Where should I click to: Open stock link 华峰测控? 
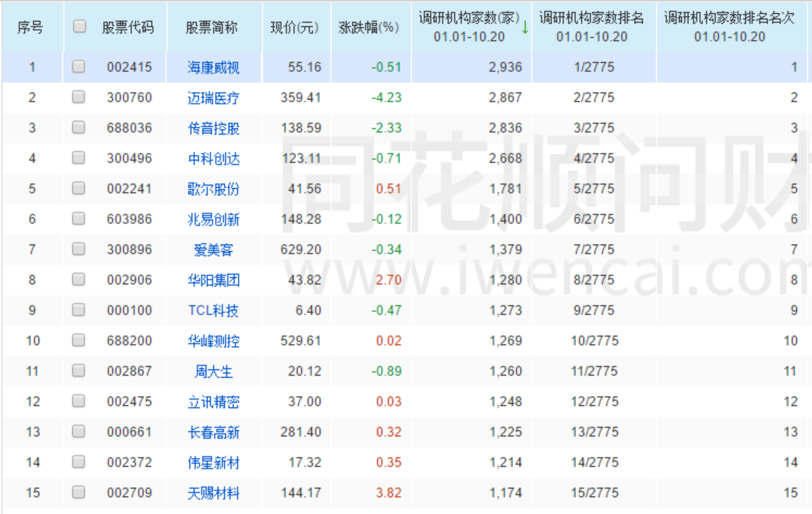213,342
